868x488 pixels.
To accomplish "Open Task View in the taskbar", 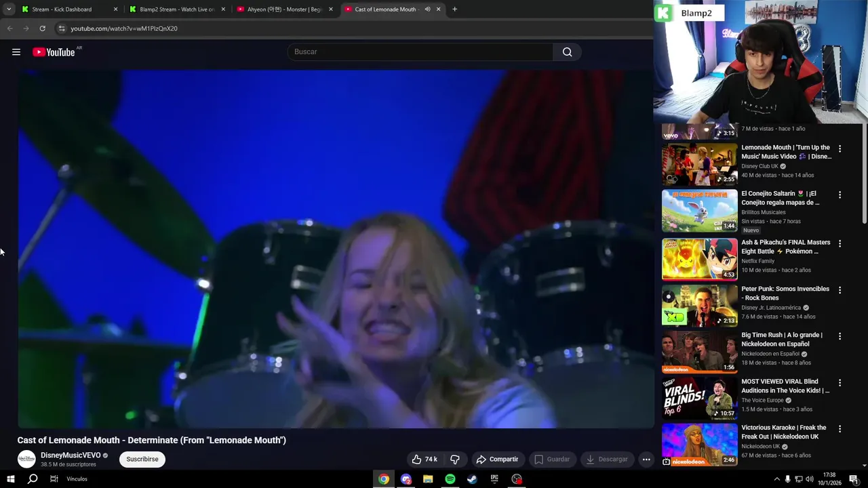I will click(x=54, y=479).
